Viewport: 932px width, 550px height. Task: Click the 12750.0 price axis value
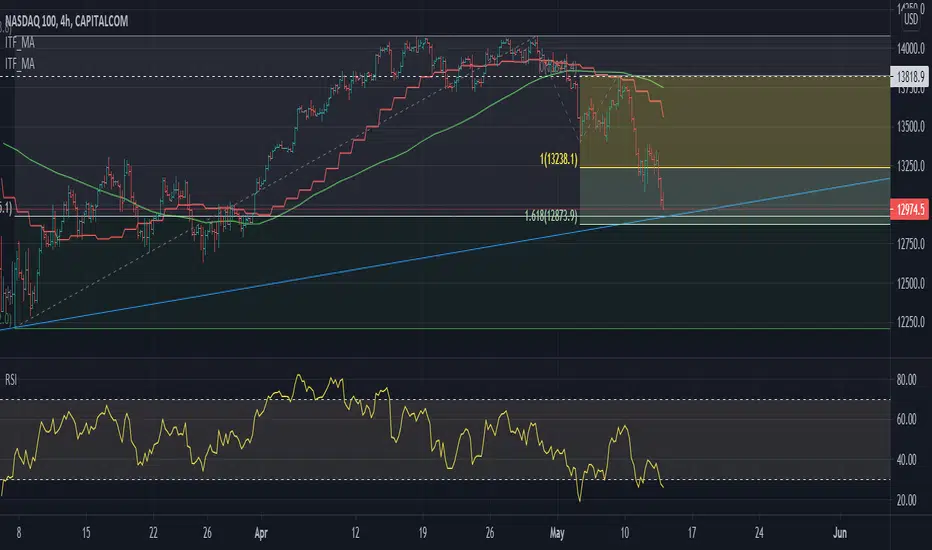click(x=911, y=244)
